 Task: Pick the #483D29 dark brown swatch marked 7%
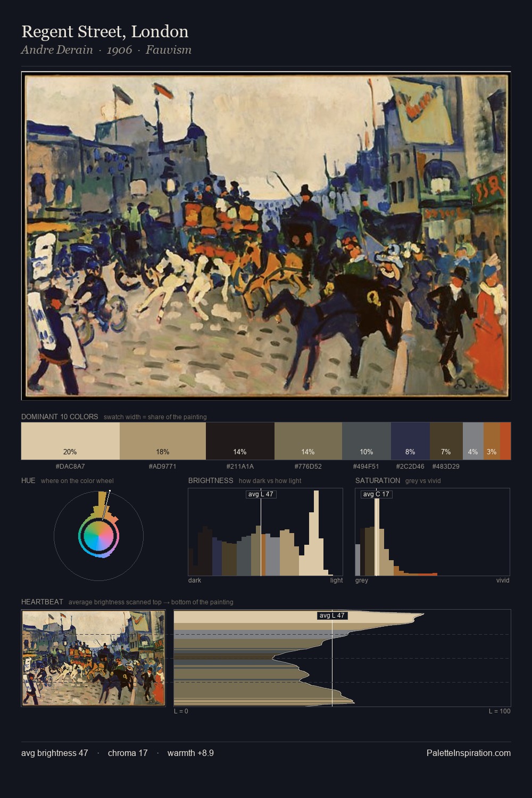tap(446, 440)
